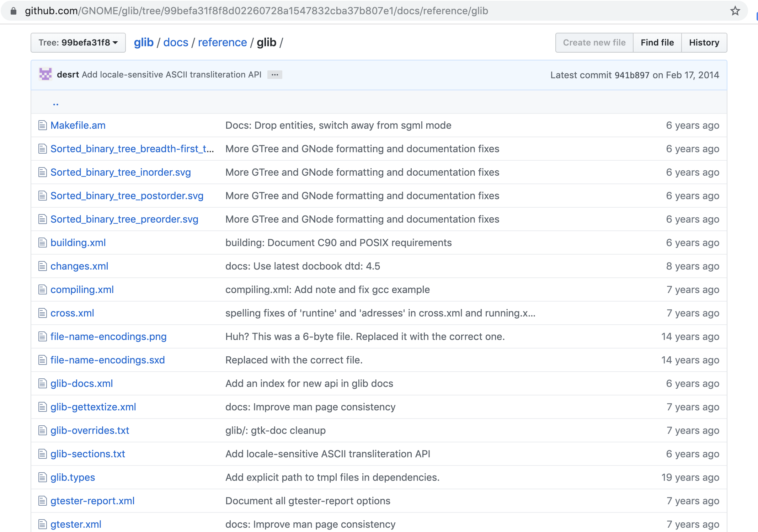Open commit 'Huh? This was a 6-byte file...'
This screenshot has height=532, width=758.
click(365, 337)
